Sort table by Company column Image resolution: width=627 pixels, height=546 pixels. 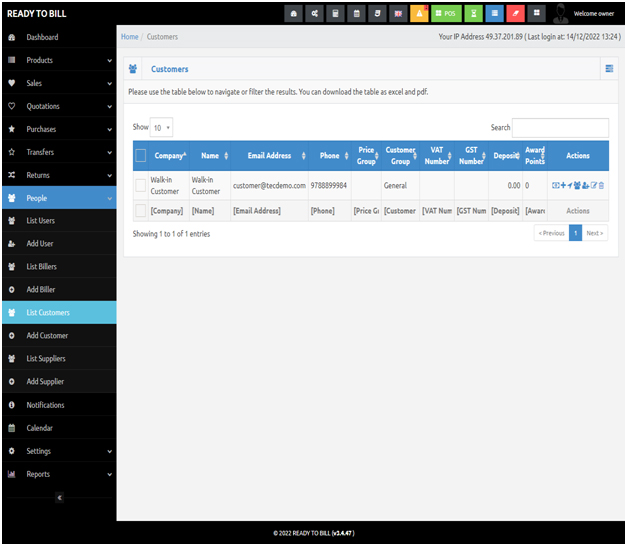(169, 156)
